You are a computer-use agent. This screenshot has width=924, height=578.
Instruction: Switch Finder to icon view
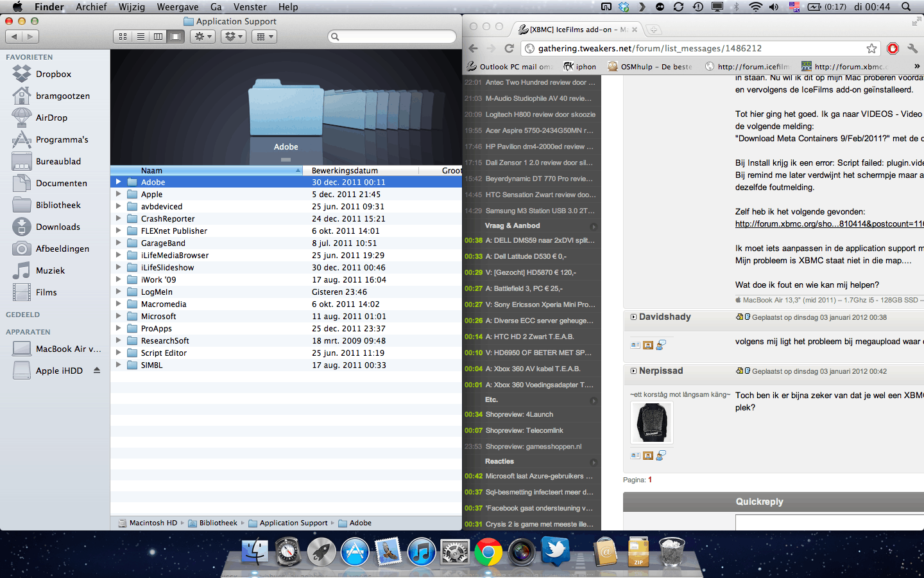123,37
